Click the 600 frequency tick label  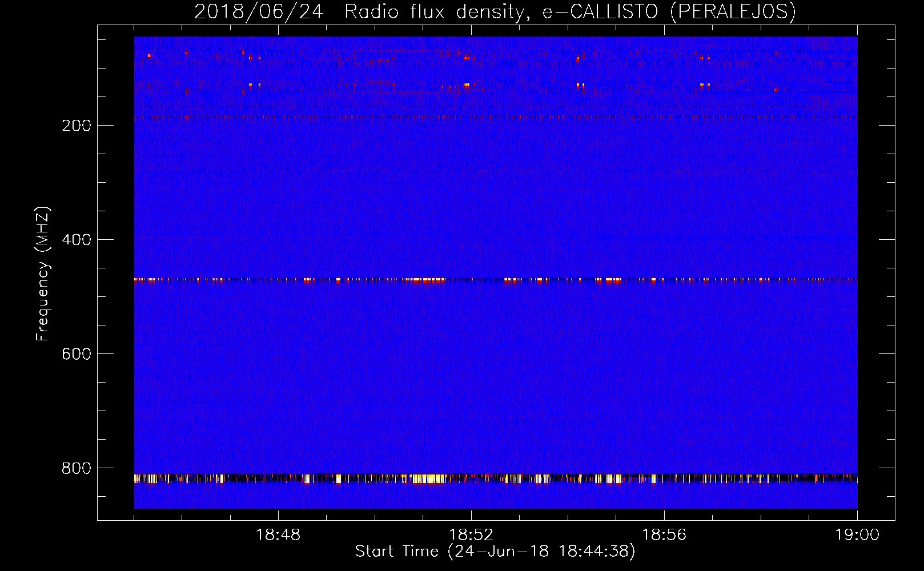point(77,354)
